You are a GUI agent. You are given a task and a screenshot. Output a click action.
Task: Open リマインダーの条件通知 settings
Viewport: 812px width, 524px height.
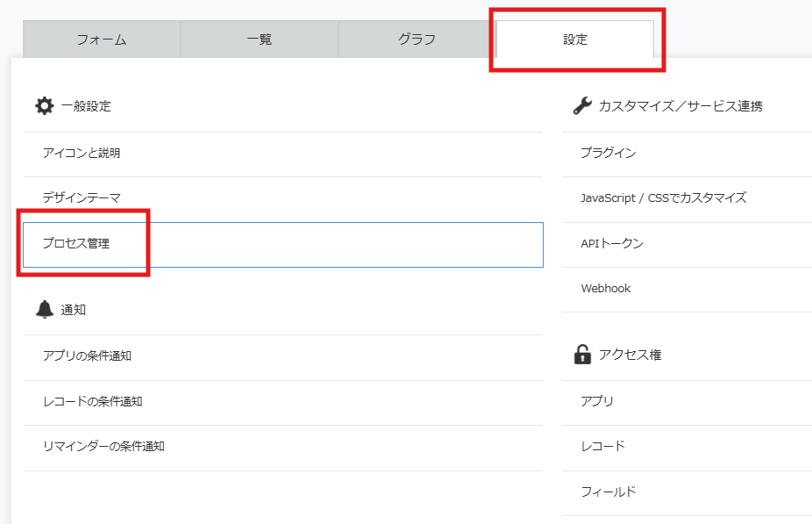(x=103, y=447)
